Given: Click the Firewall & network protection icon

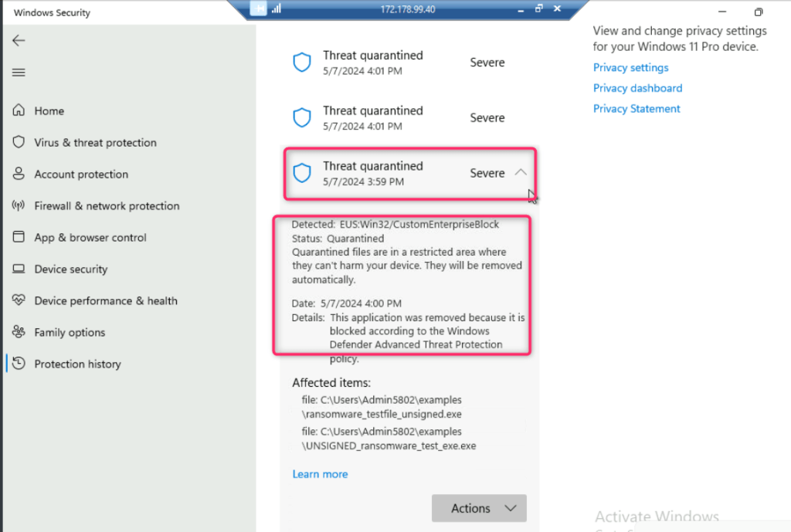Looking at the screenshot, I should pyautogui.click(x=19, y=206).
